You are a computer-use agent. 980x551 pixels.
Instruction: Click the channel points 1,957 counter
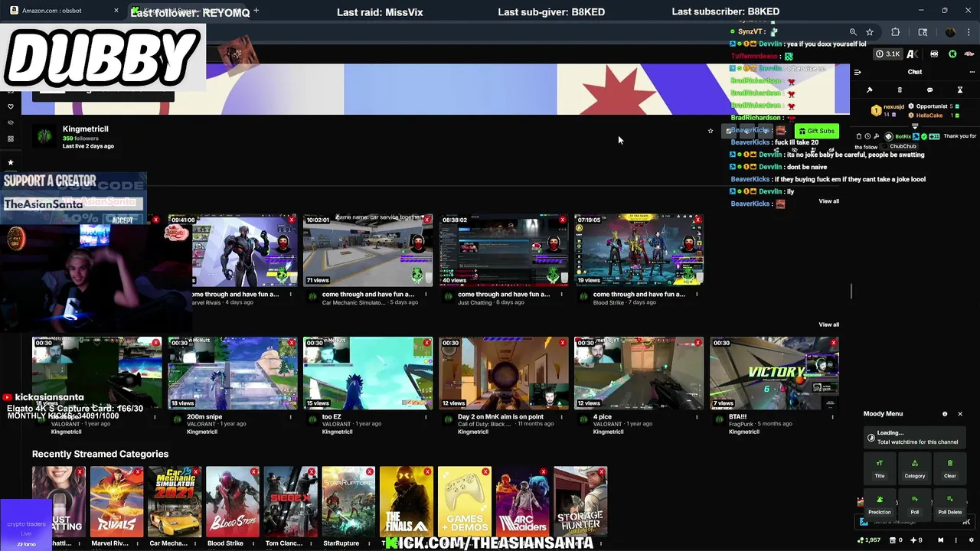tap(871, 540)
